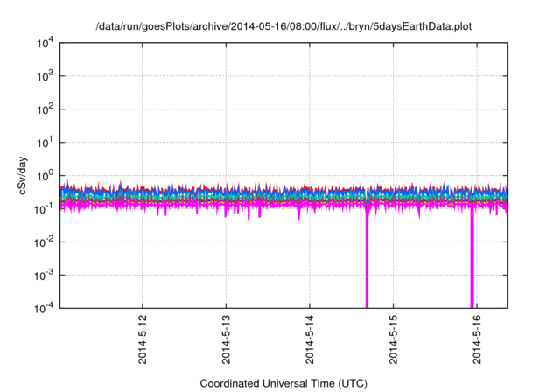560x392 pixels.
Task: Click the 2014-5-15 date tick label
Action: (x=393, y=339)
